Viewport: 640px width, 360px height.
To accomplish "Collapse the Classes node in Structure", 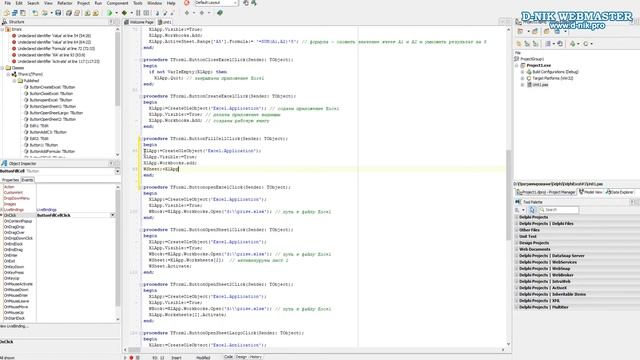I will point(2,68).
